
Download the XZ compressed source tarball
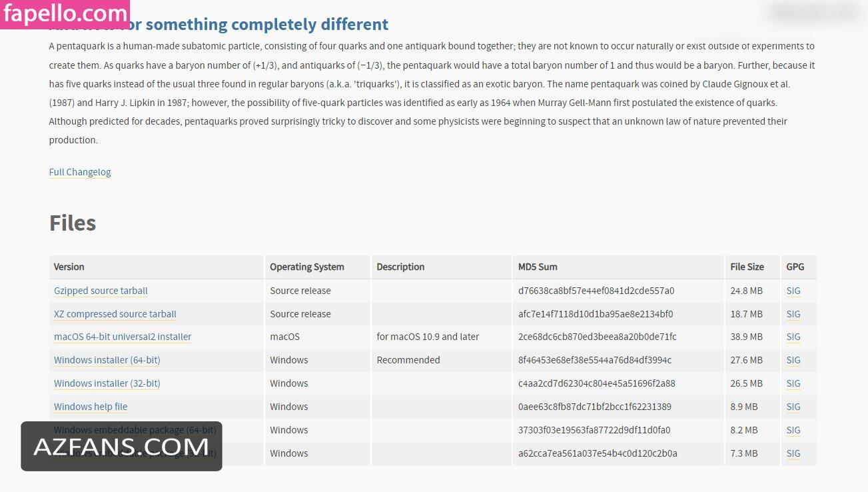115,314
